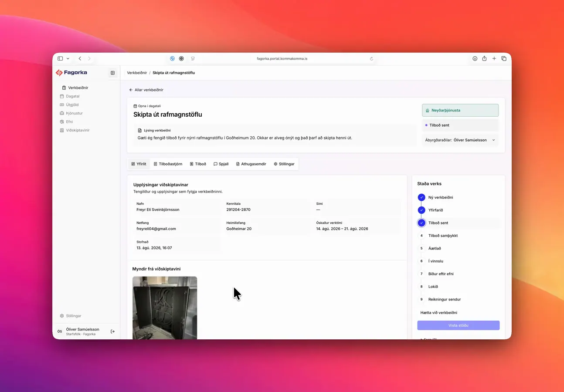Click Verkbeiðnir breadcrumb link
This screenshot has height=392, width=564.
(x=137, y=73)
